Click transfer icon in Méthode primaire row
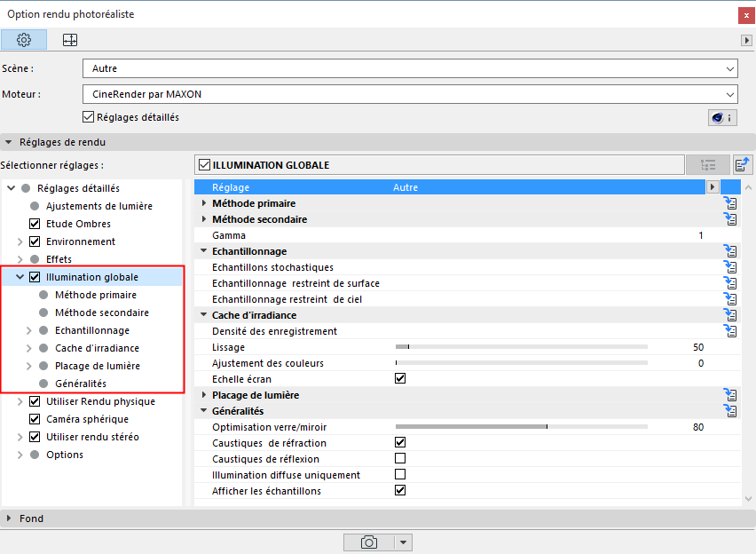 coord(730,203)
